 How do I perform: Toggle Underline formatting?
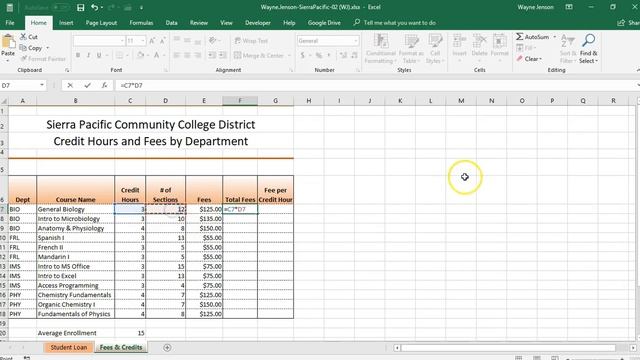point(99,55)
